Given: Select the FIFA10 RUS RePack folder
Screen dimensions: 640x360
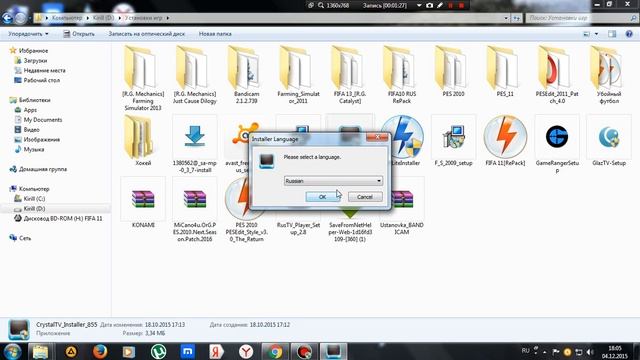Looking at the screenshot, I should (402, 75).
